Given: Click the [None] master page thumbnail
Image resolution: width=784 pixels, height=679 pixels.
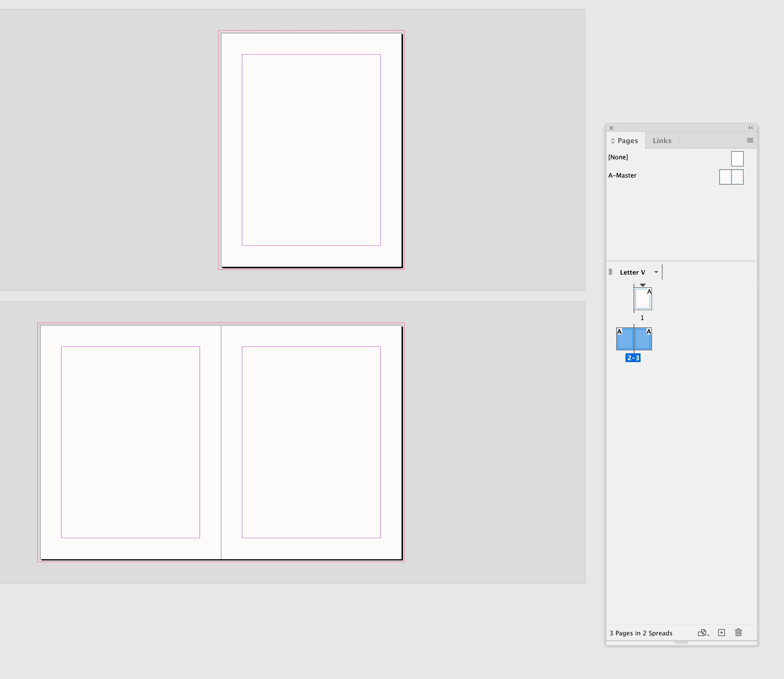Looking at the screenshot, I should [737, 159].
